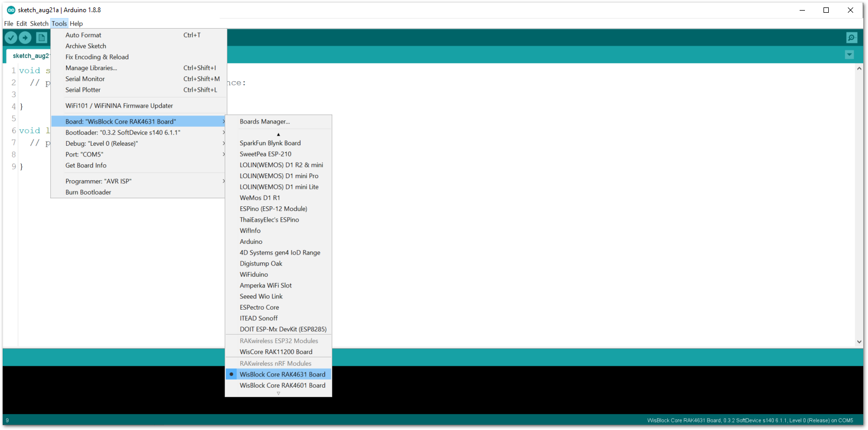
Task: Click line number 9 in gutter
Action: pyautogui.click(x=14, y=166)
